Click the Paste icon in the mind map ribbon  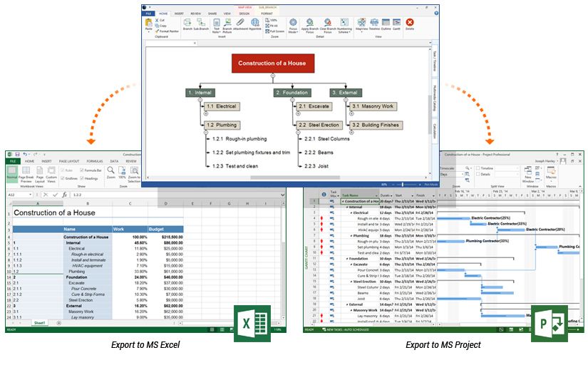coord(149,24)
